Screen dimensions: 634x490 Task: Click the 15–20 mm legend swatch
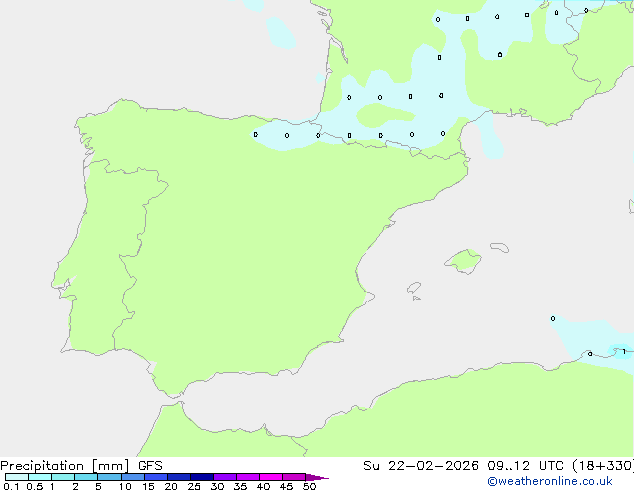156,477
